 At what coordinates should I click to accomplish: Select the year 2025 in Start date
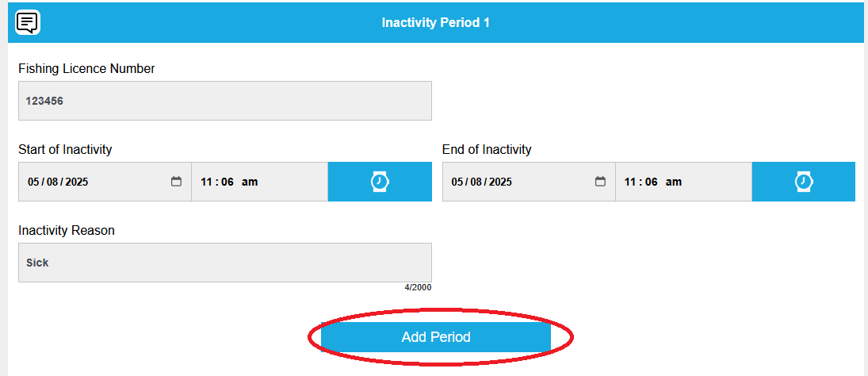(x=77, y=182)
